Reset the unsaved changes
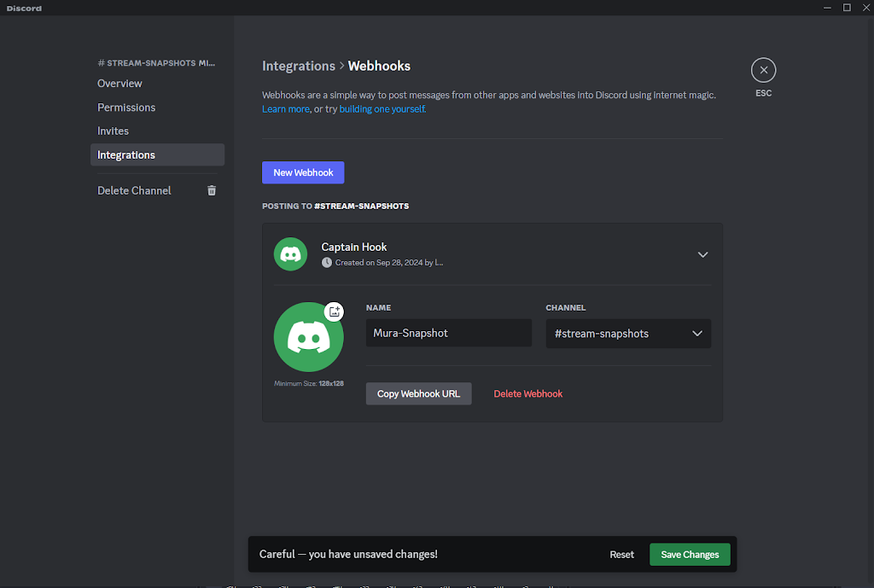 (x=621, y=555)
